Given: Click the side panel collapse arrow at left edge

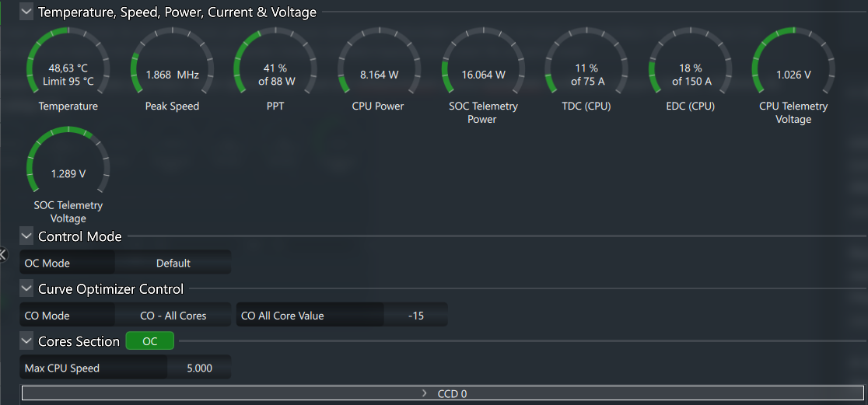Looking at the screenshot, I should pos(3,253).
